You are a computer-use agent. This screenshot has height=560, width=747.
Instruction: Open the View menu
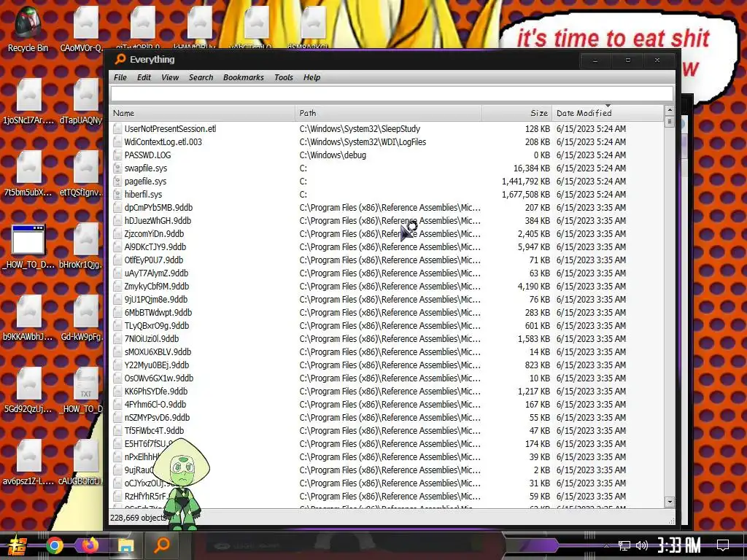tap(169, 77)
